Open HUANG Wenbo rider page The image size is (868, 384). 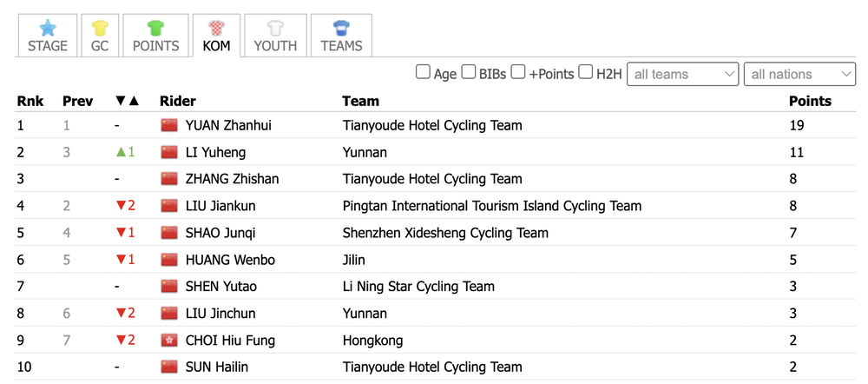tap(230, 260)
